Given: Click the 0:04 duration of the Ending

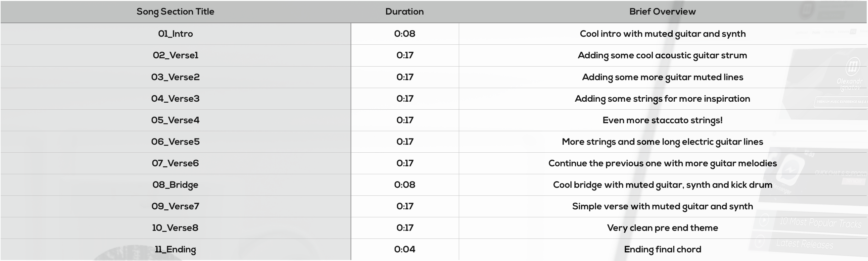Looking at the screenshot, I should click(x=405, y=249).
